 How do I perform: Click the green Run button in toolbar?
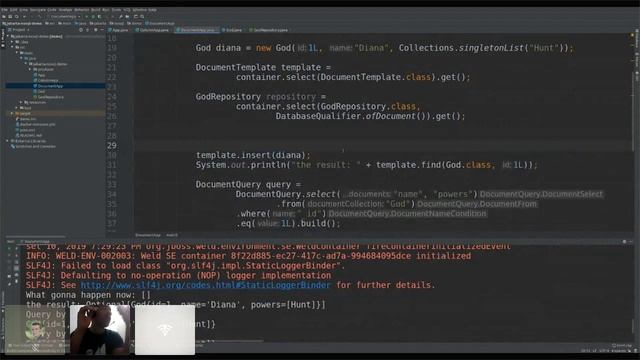click(x=87, y=16)
